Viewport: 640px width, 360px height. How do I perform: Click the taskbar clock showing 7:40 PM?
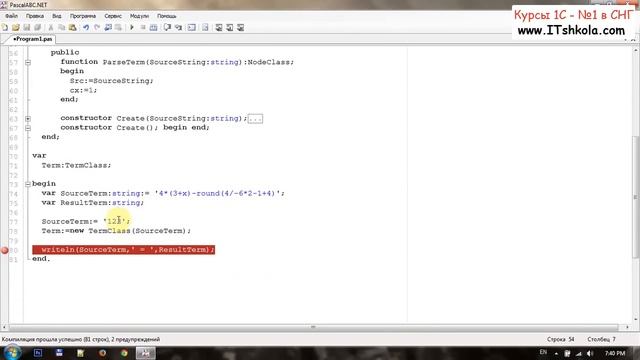615,353
